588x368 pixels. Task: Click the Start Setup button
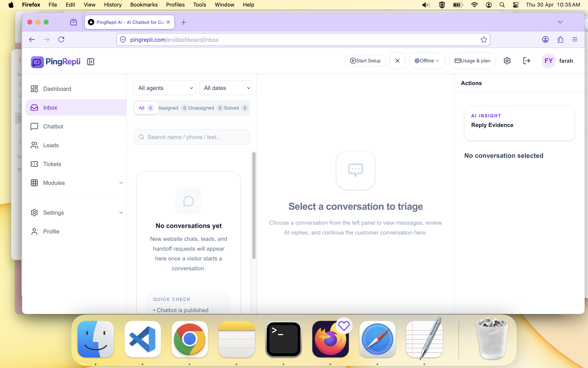click(365, 61)
